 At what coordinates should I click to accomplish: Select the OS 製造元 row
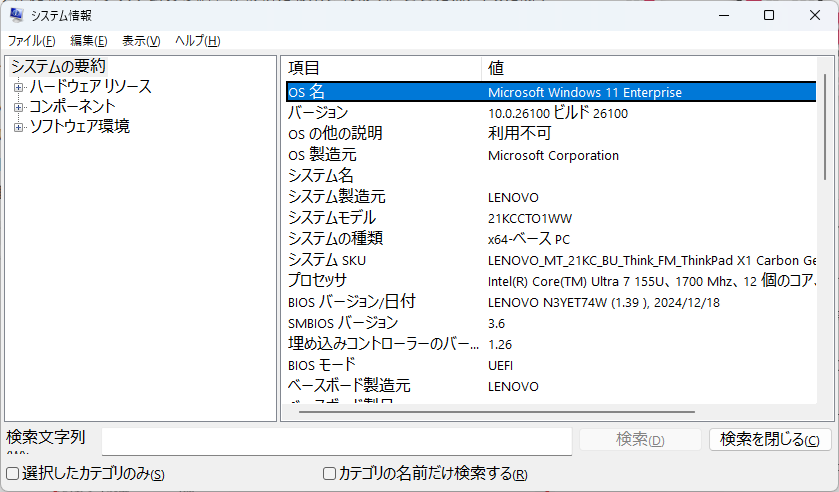[x=551, y=155]
